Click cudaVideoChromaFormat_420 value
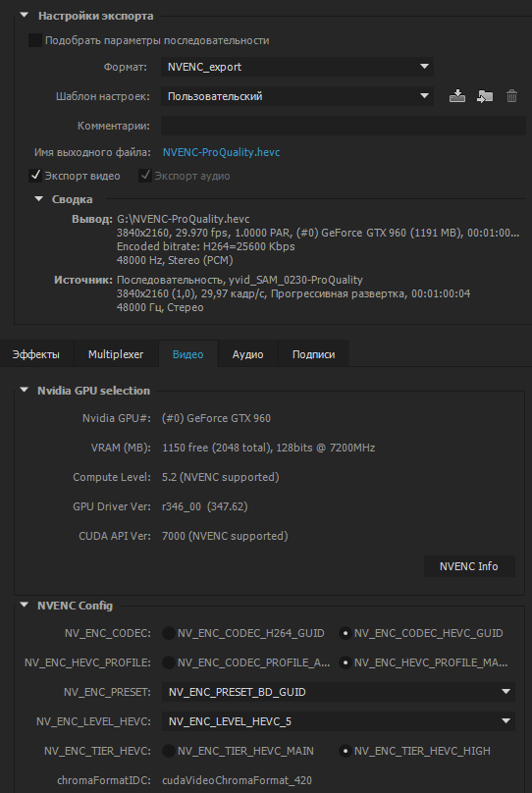532x793 pixels. click(238, 780)
